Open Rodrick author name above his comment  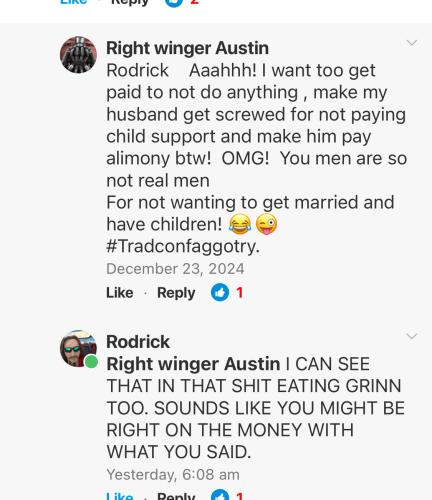coord(138,342)
